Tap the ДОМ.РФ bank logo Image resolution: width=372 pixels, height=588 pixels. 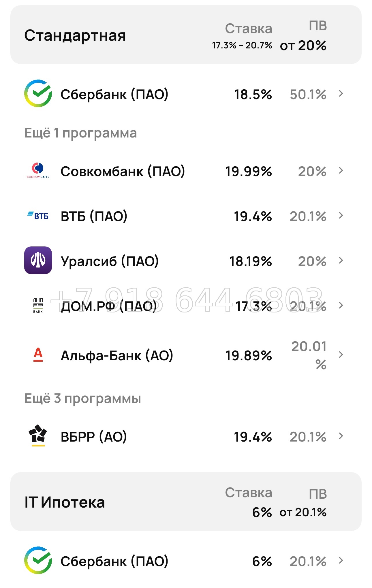[38, 306]
